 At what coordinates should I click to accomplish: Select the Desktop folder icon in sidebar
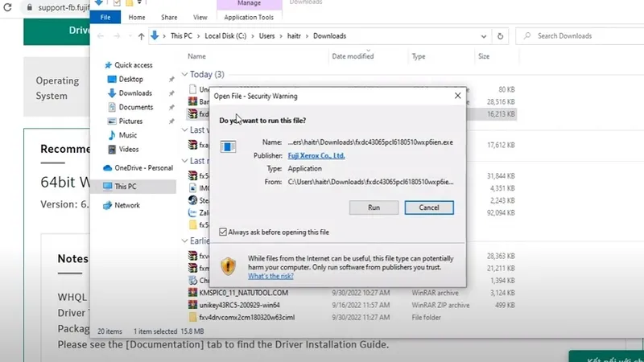[112, 79]
